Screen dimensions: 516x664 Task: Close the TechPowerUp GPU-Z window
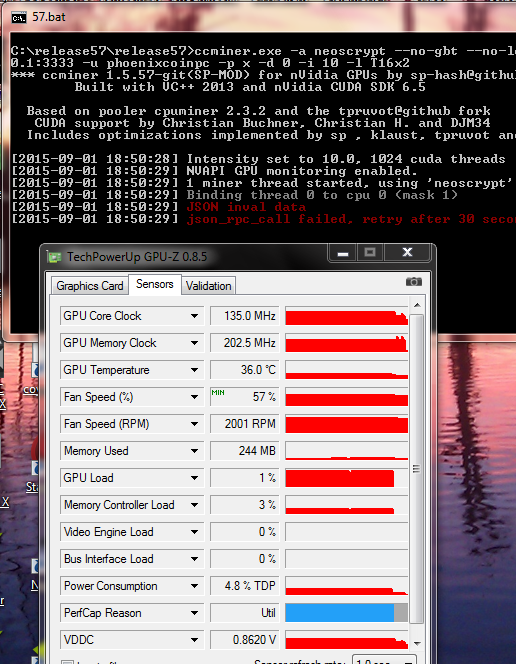(x=407, y=253)
